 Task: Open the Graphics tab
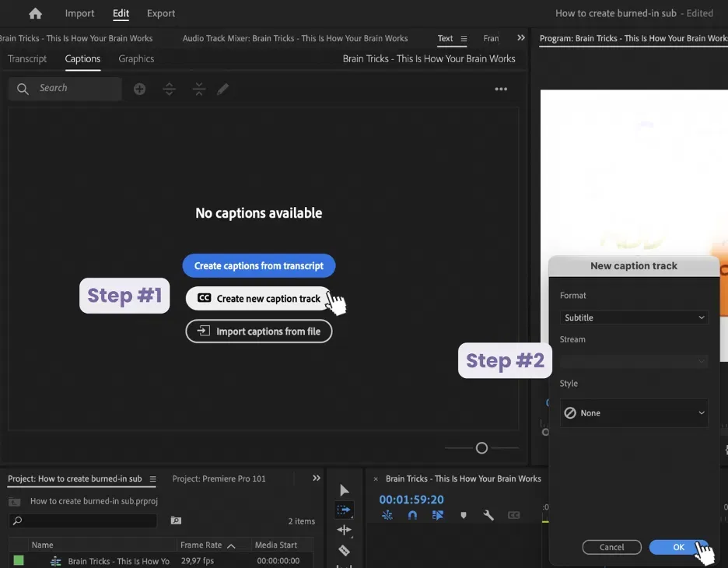click(136, 59)
